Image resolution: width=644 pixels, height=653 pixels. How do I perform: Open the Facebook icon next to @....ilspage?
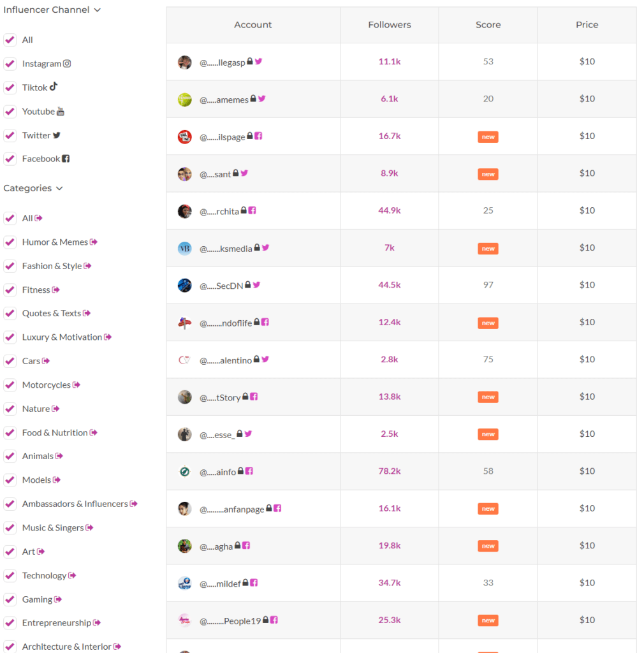click(260, 136)
